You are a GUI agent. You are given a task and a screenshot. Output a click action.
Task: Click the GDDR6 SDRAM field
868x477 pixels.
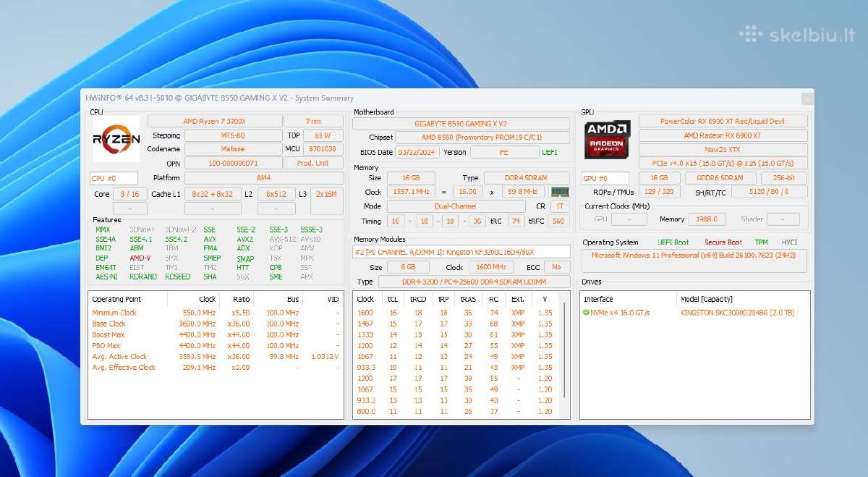(x=720, y=178)
